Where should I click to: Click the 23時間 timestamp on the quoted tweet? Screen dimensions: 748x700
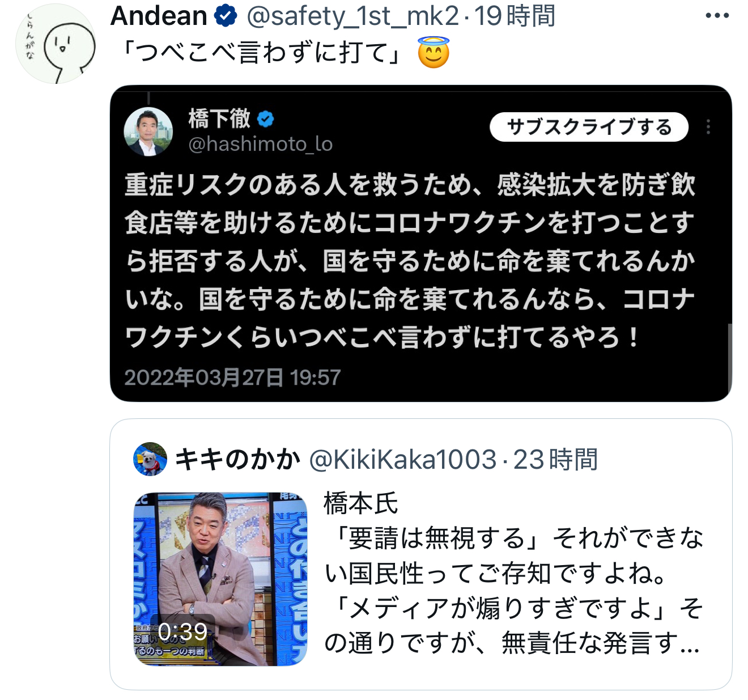coord(555,460)
